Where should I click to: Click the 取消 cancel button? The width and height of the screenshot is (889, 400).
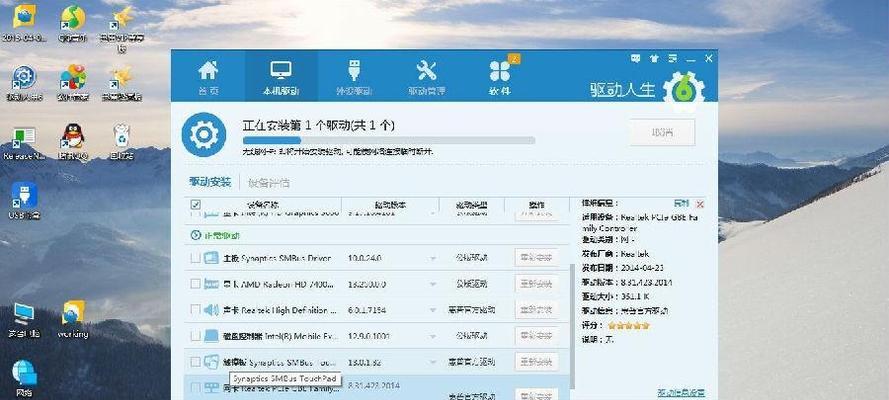click(662, 133)
